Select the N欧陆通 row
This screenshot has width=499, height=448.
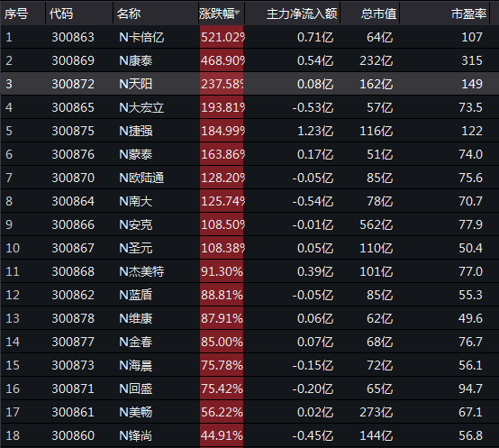coord(249,178)
